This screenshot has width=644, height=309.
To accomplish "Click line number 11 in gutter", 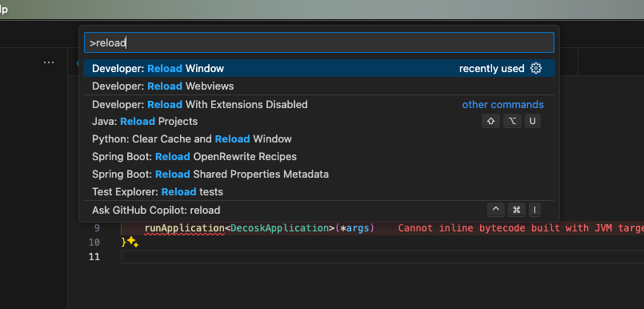I will (94, 257).
